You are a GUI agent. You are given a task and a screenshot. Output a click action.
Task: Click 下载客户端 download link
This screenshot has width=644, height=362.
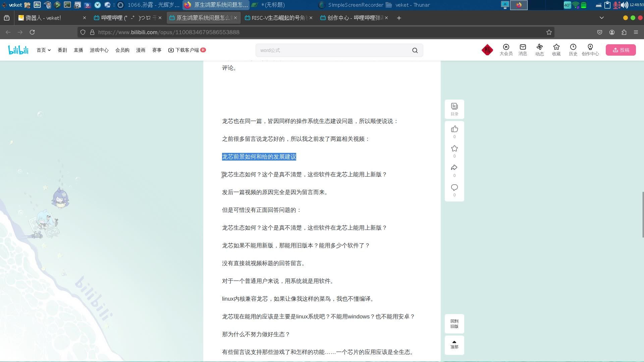coord(186,50)
